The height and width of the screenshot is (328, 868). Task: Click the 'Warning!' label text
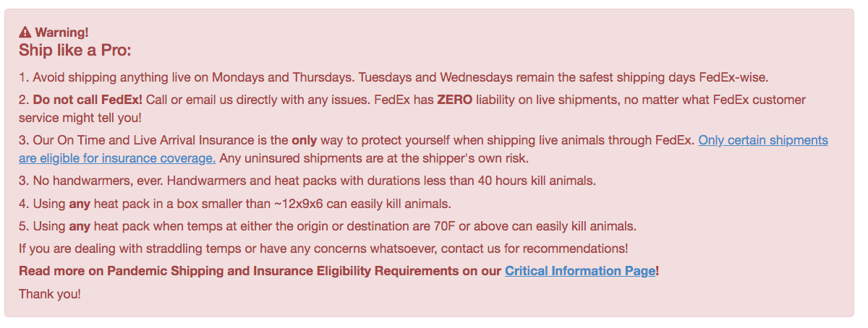point(61,32)
